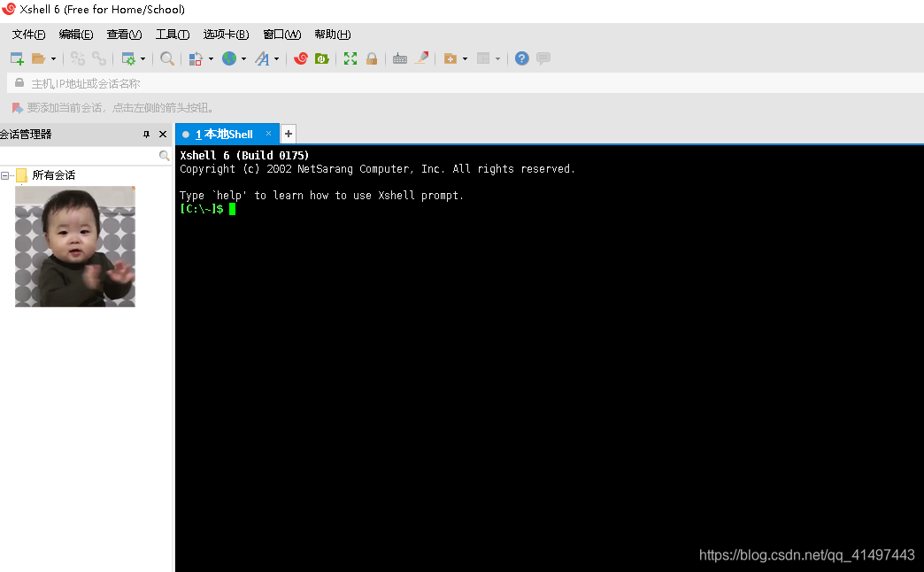Screen dimensions: 924x572
Task: Launch the red Xshell swirl icon
Action: click(x=301, y=58)
